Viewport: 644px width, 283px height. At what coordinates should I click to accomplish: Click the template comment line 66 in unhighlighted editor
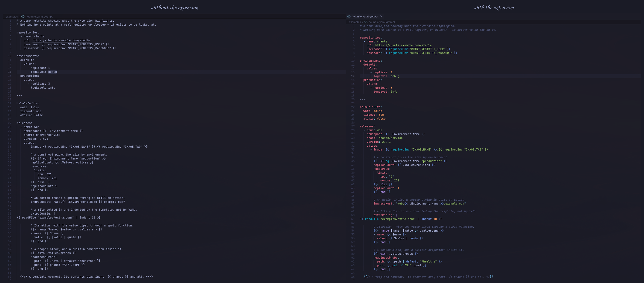[x=86, y=277]
